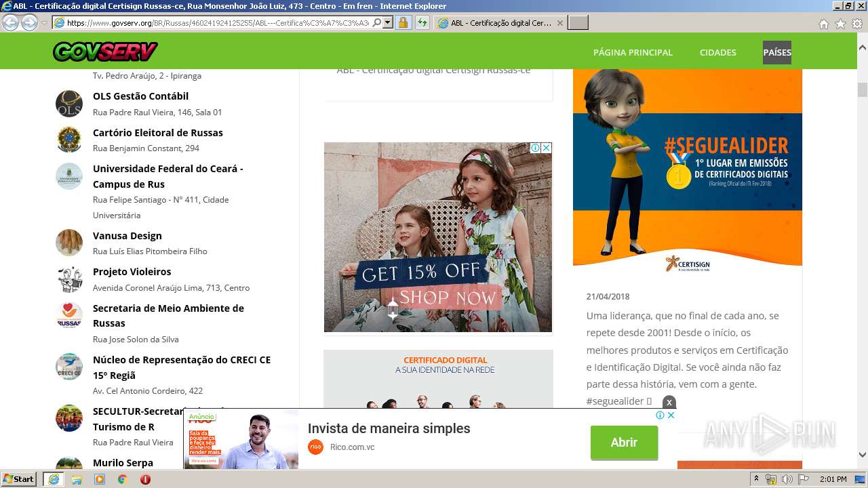Open the PAÍSES menu item

click(x=777, y=52)
